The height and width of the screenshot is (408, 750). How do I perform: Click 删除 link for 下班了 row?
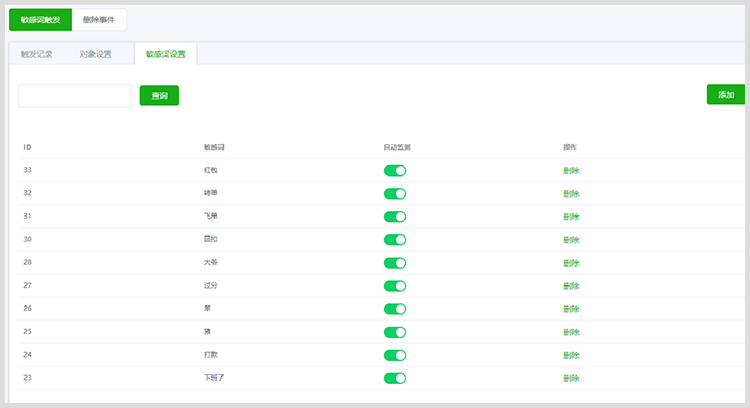[x=571, y=378]
